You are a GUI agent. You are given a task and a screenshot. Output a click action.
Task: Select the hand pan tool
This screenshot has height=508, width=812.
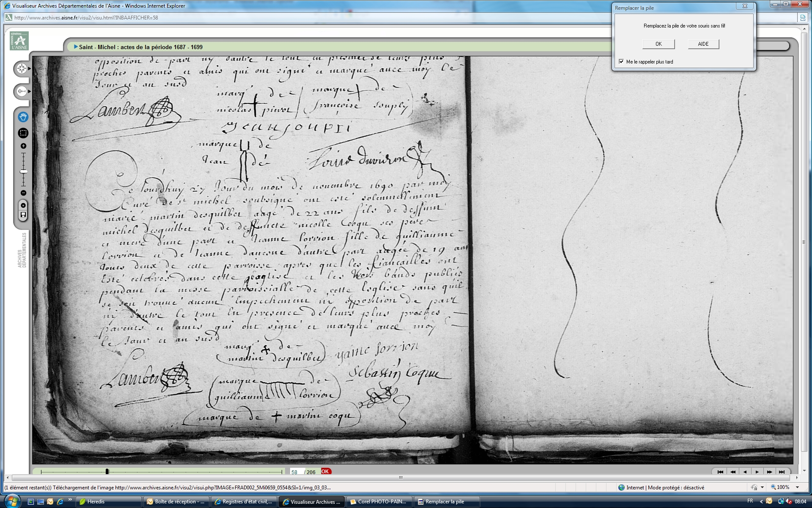23,117
